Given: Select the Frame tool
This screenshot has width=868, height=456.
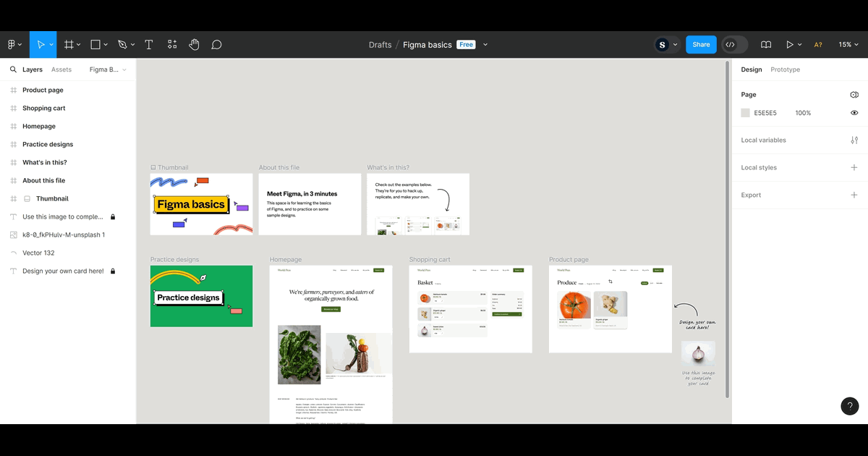Looking at the screenshot, I should 69,45.
